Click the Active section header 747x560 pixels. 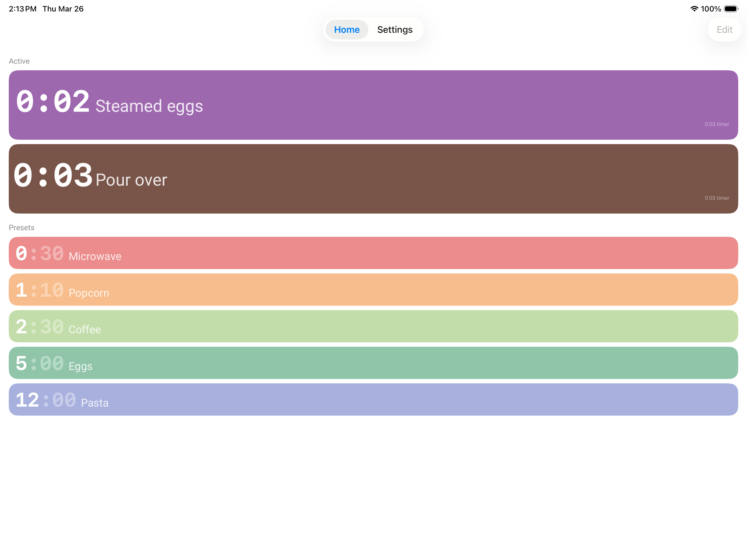point(19,61)
